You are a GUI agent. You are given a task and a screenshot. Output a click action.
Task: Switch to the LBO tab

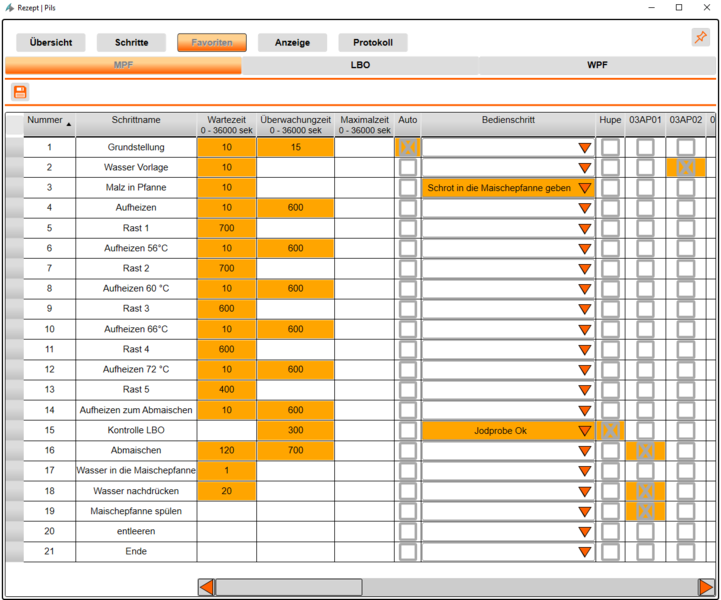click(x=360, y=65)
